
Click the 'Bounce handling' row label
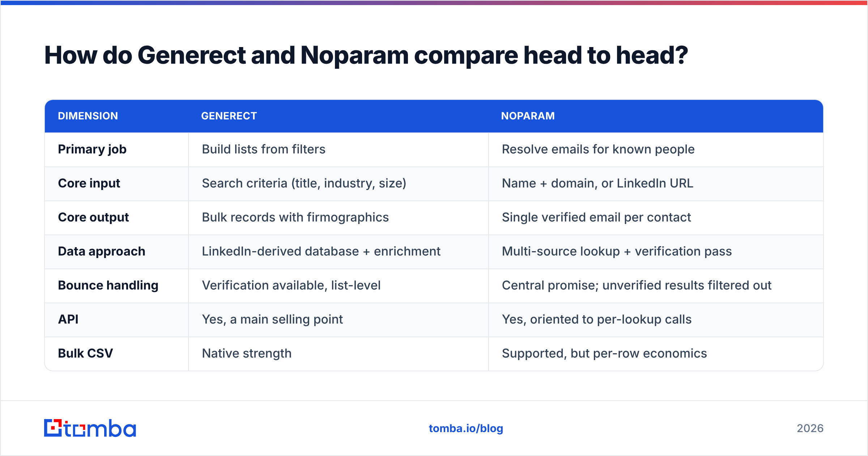[108, 286]
